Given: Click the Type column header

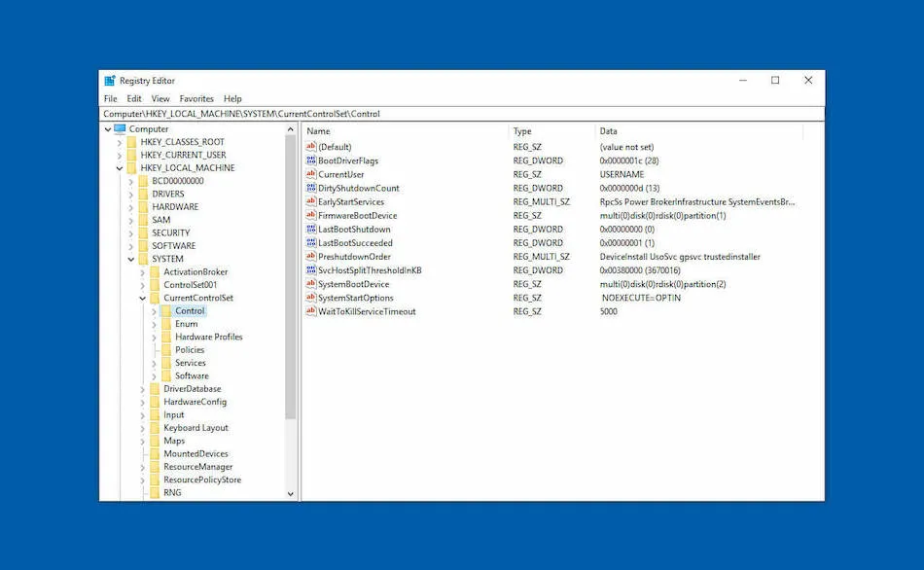Looking at the screenshot, I should pyautogui.click(x=523, y=130).
